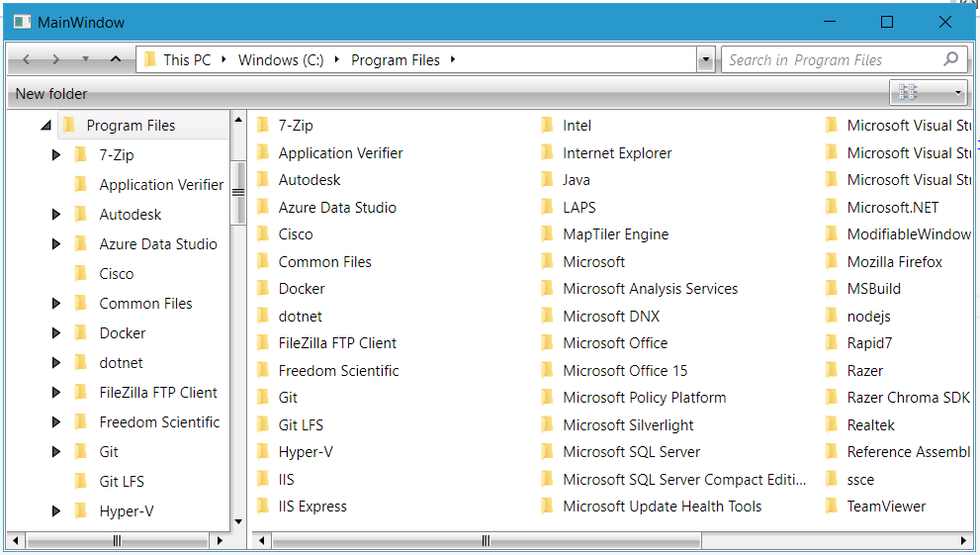
Task: Click the Forward navigation arrow
Action: coord(55,59)
